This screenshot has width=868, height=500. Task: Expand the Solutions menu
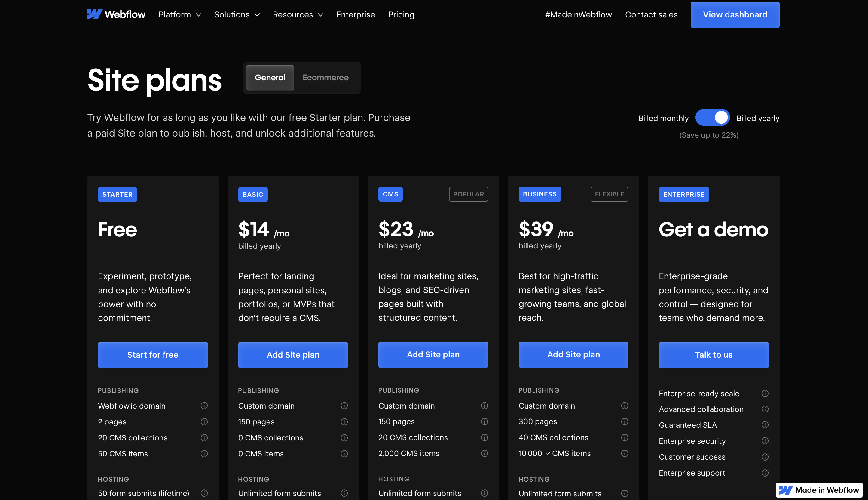pos(237,14)
